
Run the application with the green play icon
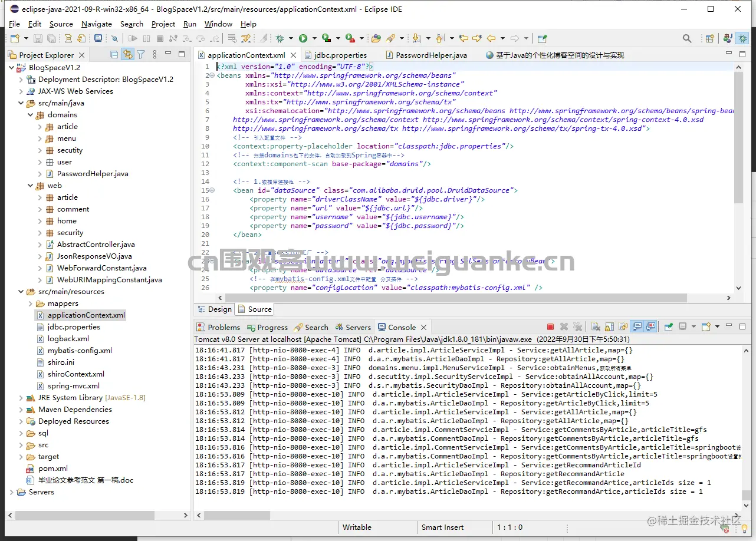pyautogui.click(x=303, y=39)
